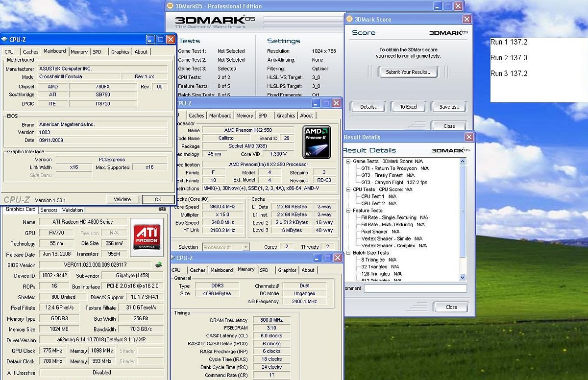This screenshot has width=588, height=380.
Task: Open the Caches tab in CPU-Z Mainboard window
Action: pos(30,51)
